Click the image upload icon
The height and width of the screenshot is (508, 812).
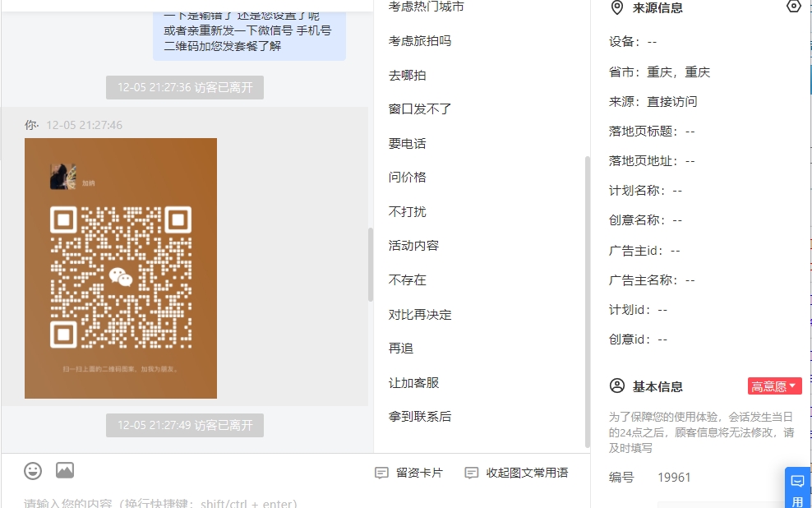pos(65,470)
